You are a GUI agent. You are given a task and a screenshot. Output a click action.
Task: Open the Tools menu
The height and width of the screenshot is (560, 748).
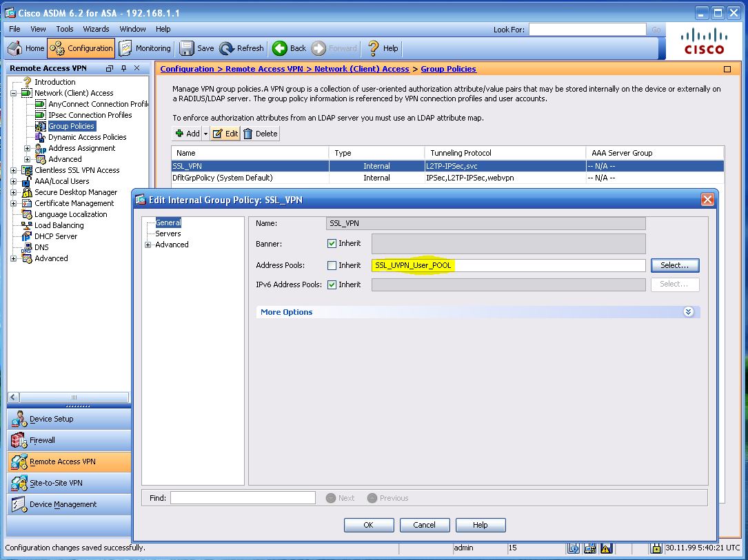point(64,29)
